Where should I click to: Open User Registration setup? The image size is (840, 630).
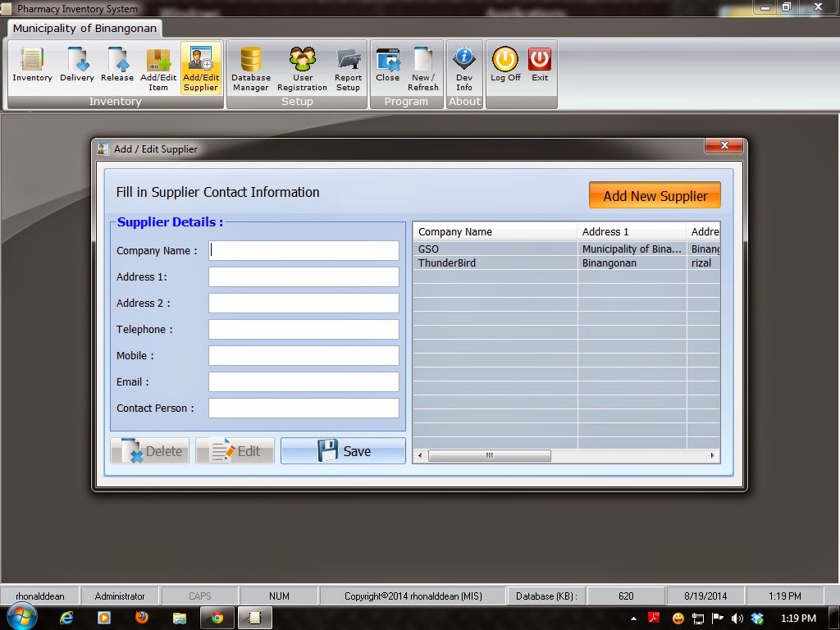302,66
